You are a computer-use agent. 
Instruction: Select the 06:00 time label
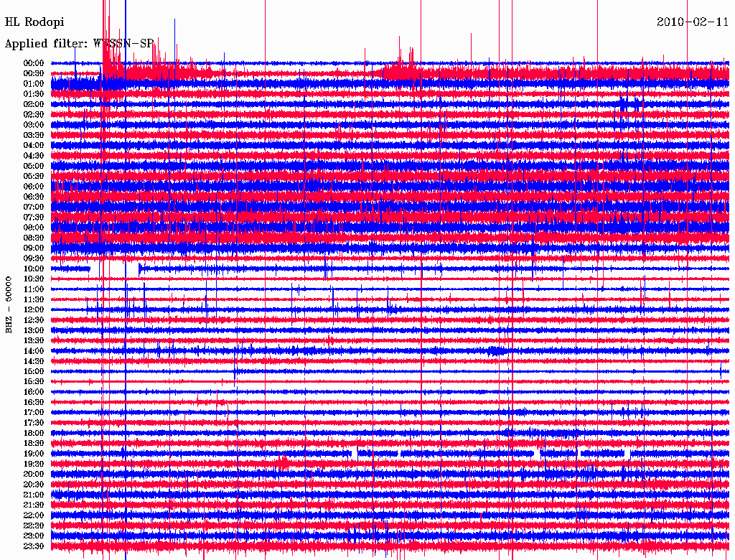tap(34, 187)
